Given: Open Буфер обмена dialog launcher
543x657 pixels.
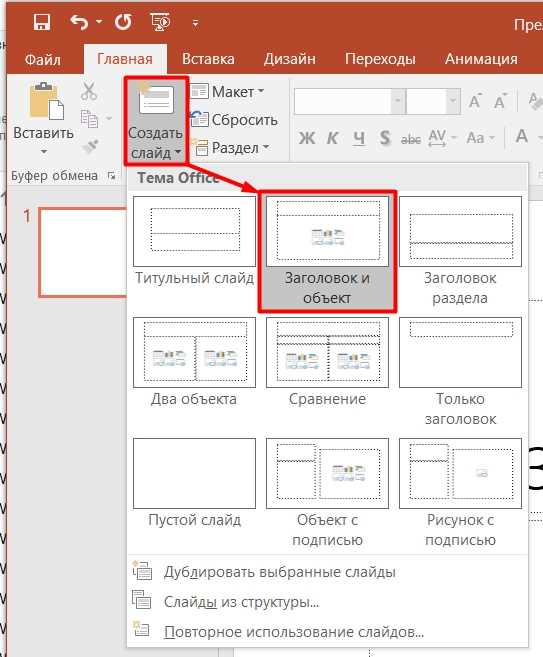Looking at the screenshot, I should point(111,176).
